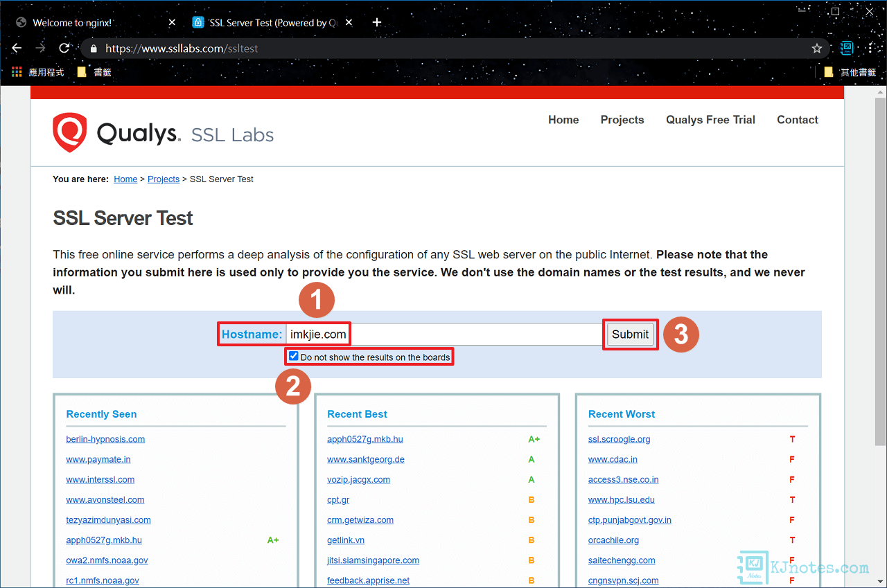The width and height of the screenshot is (887, 588).
Task: Open www.avonsteel.com link
Action: click(105, 499)
